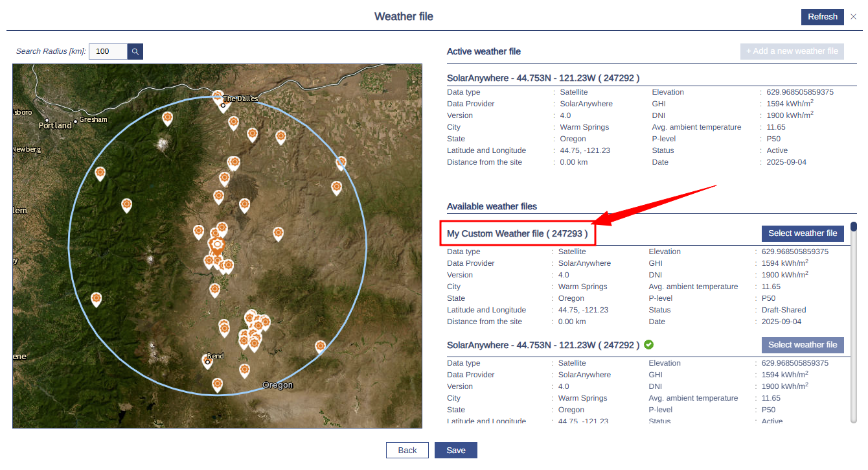This screenshot has width=868, height=470.
Task: Click the Available weather files heading
Action: coord(492,206)
